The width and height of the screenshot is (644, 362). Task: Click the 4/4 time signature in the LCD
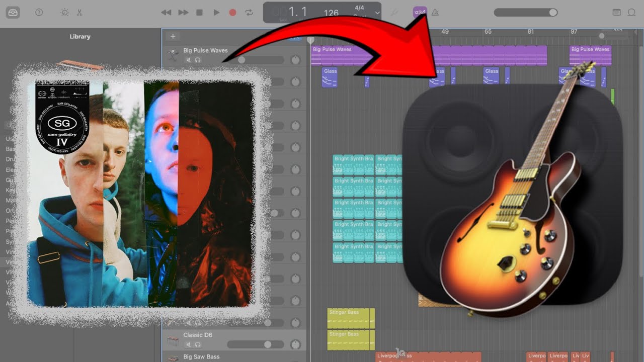pyautogui.click(x=359, y=8)
